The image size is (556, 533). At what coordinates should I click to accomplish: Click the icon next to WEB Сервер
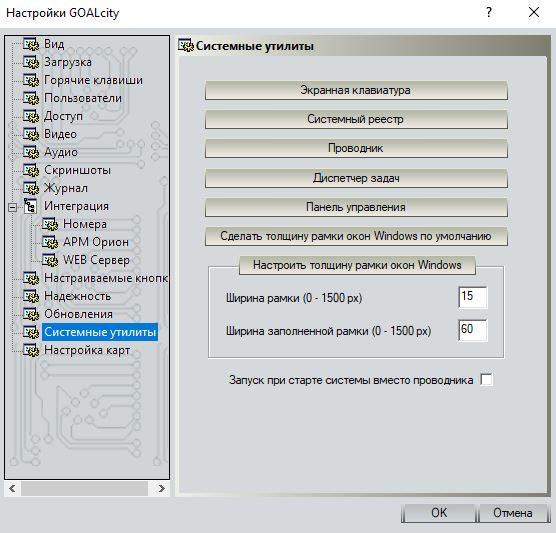point(50,261)
